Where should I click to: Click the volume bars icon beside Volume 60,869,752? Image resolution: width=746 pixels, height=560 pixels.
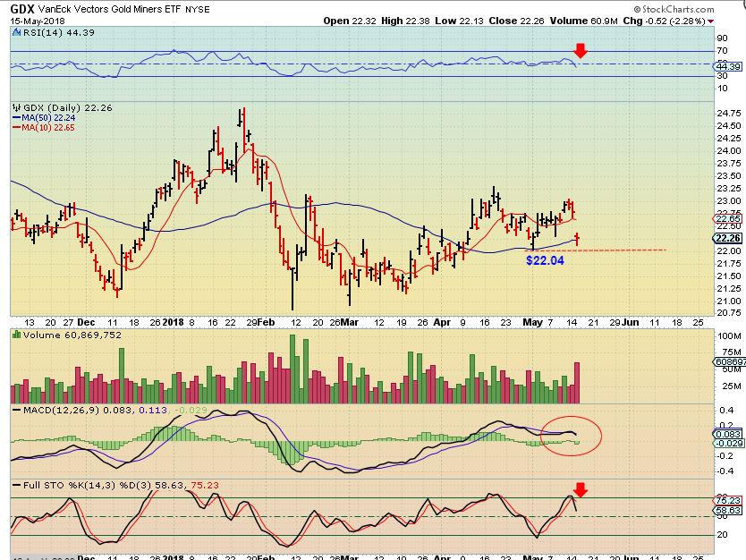coord(17,335)
